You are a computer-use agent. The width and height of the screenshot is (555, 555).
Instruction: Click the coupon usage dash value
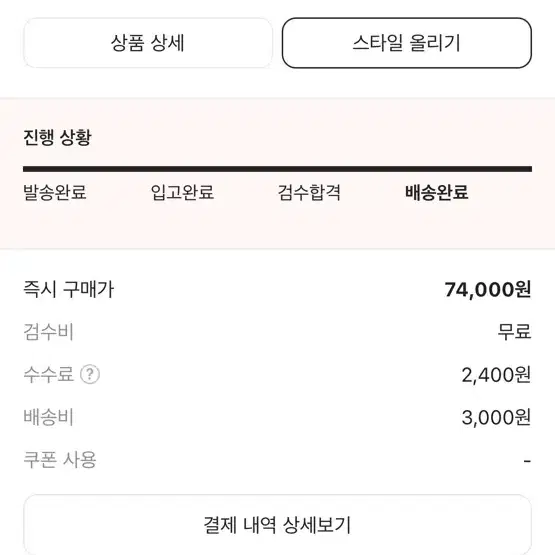pyautogui.click(x=527, y=461)
